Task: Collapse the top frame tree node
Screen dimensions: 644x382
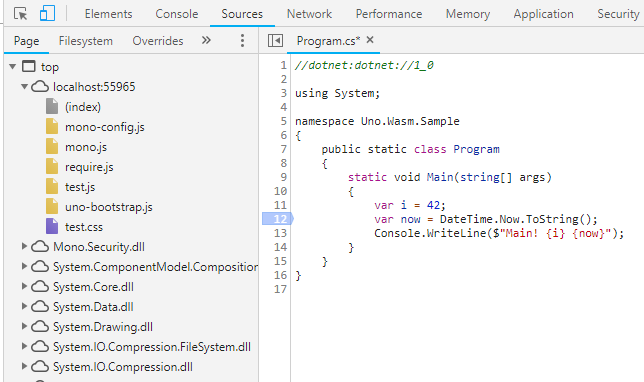Action: pyautogui.click(x=13, y=66)
